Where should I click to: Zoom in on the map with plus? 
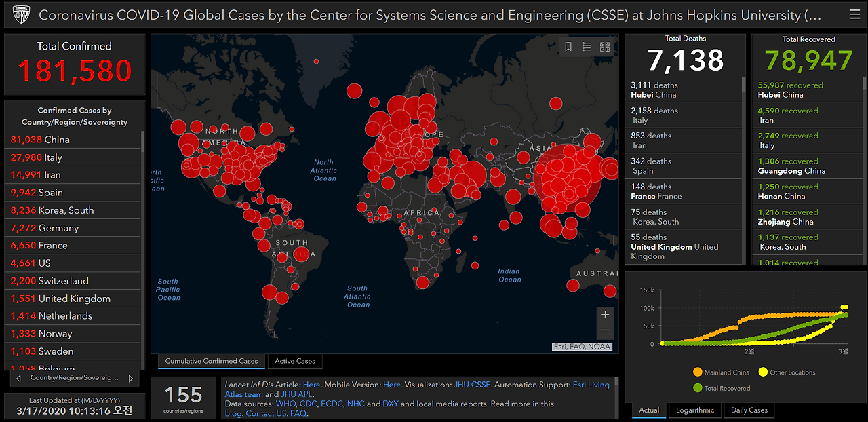605,315
